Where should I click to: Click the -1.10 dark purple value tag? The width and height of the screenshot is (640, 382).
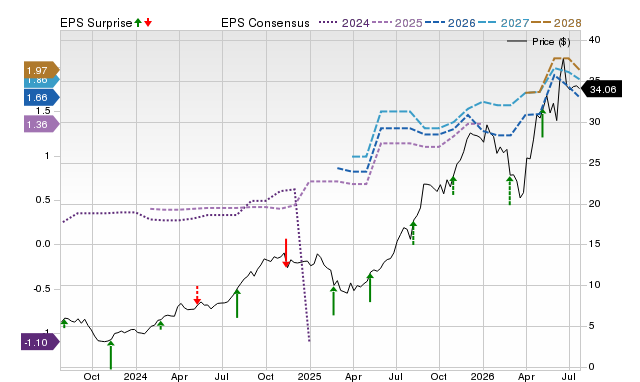40,342
